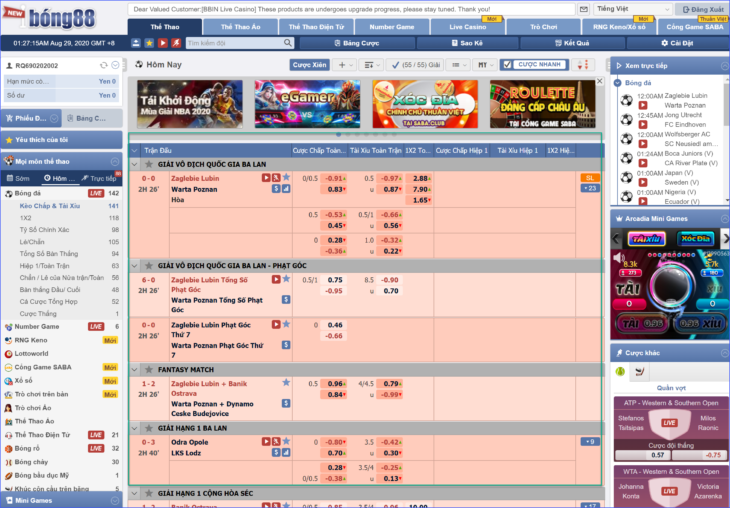Open Bảng Cược in the top bar
Image resolution: width=730 pixels, height=508 pixels.
coord(357,43)
